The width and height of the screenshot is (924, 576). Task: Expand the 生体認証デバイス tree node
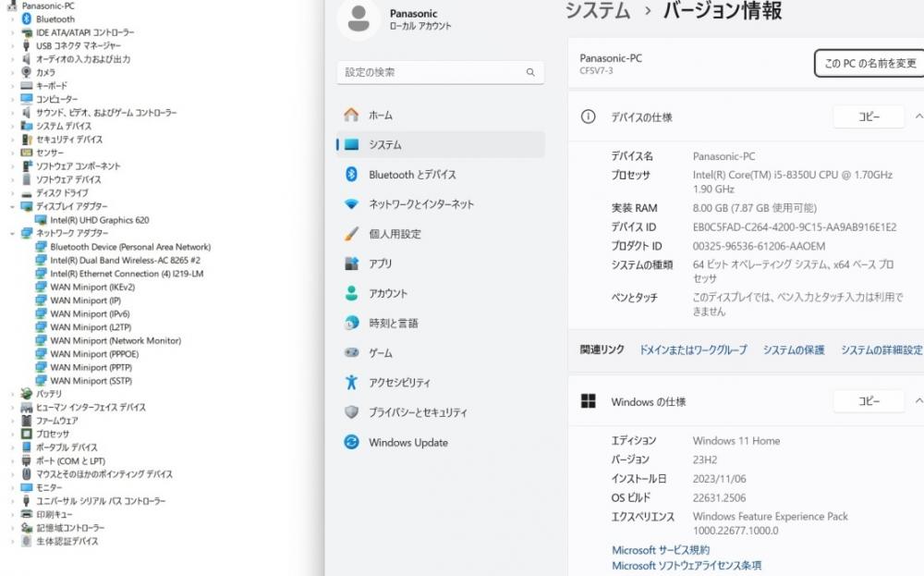pos(12,541)
